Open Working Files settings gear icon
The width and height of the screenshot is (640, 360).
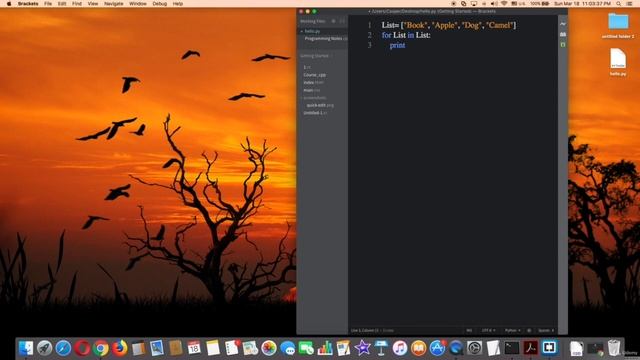click(333, 21)
